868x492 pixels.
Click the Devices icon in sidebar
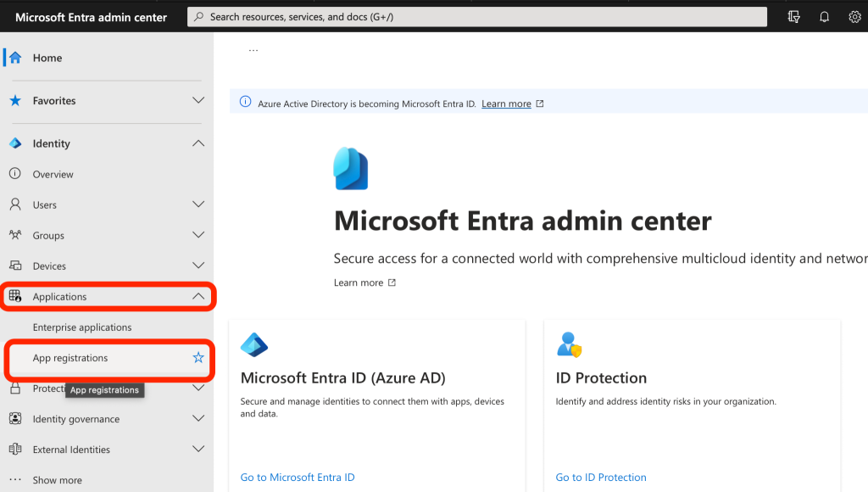(x=15, y=266)
